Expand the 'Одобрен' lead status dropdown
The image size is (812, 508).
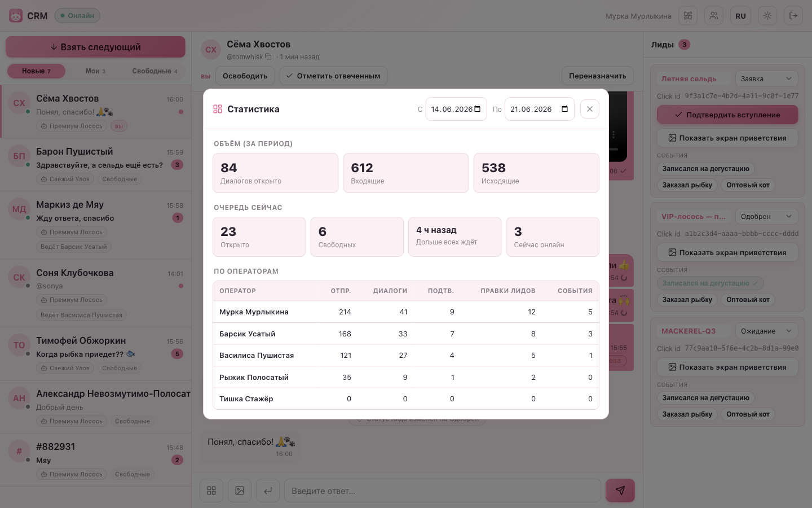(x=766, y=216)
